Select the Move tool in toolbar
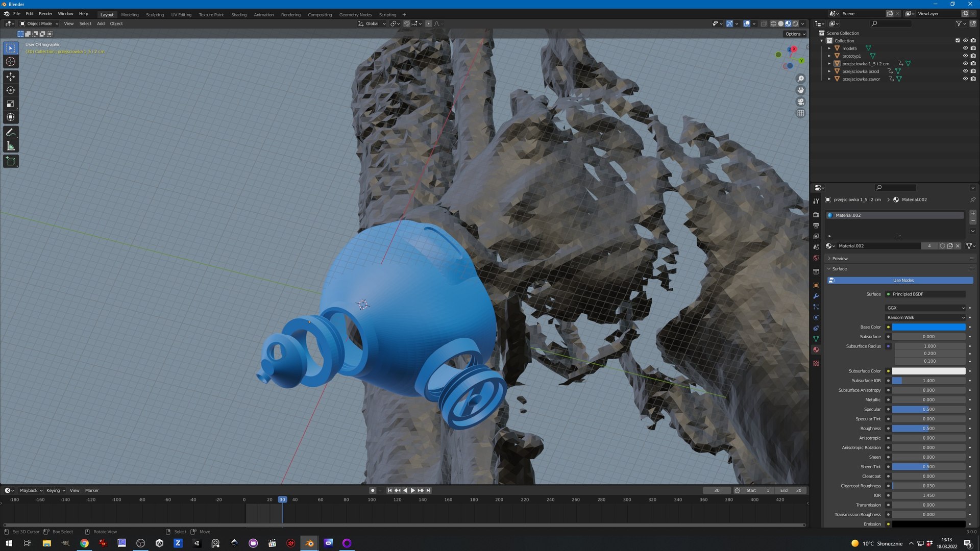The image size is (980, 551). point(11,77)
